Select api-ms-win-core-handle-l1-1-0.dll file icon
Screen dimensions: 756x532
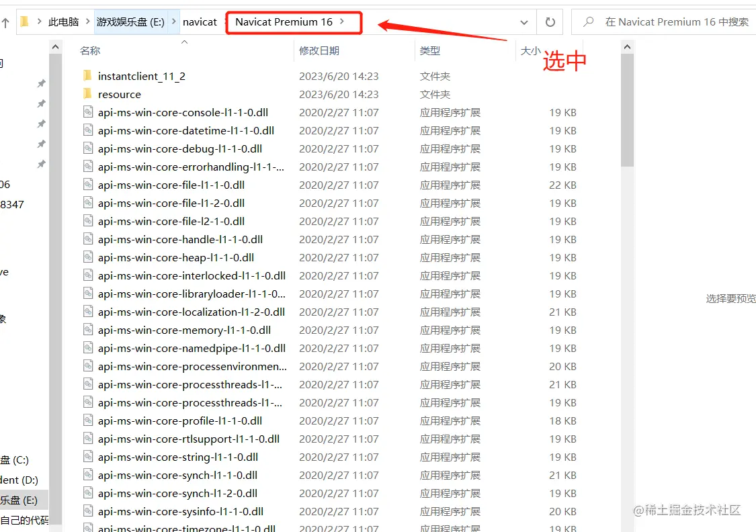pyautogui.click(x=88, y=239)
